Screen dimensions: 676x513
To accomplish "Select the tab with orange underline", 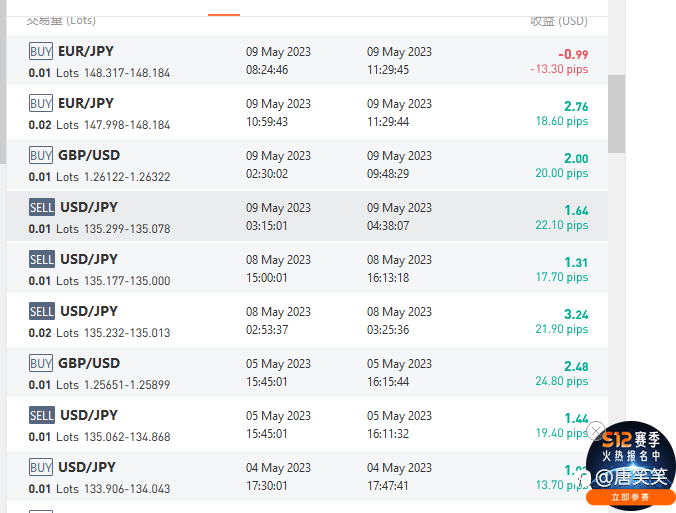I will click(x=224, y=9).
